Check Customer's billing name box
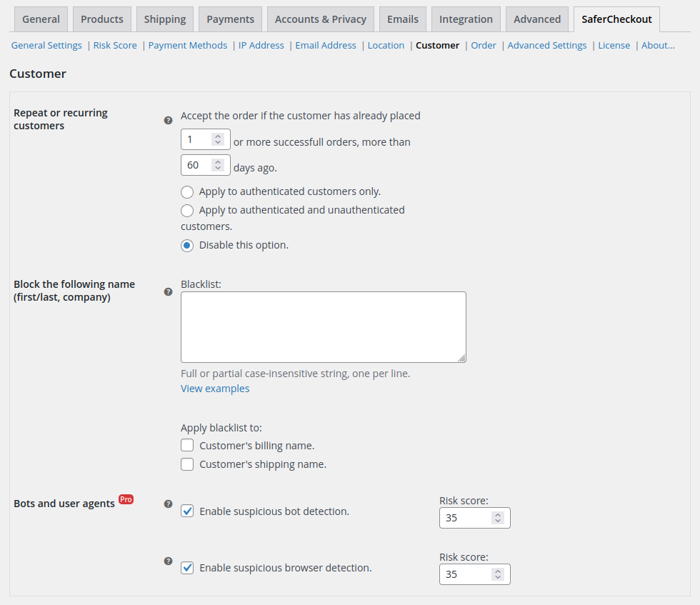The height and width of the screenshot is (605, 700). [187, 445]
